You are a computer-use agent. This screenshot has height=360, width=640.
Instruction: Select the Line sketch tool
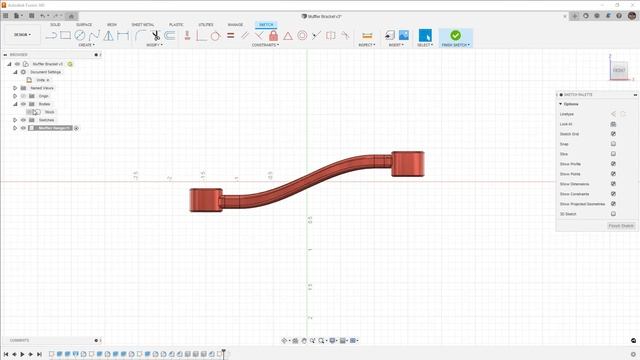coord(51,36)
